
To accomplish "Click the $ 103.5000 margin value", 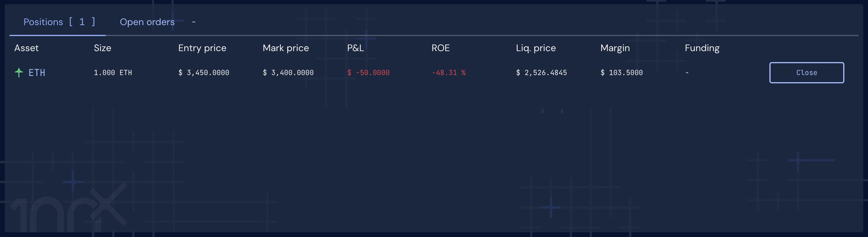I will (621, 72).
